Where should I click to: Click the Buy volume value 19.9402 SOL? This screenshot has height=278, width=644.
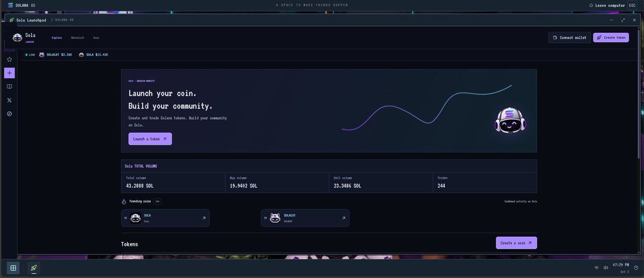pyautogui.click(x=244, y=186)
